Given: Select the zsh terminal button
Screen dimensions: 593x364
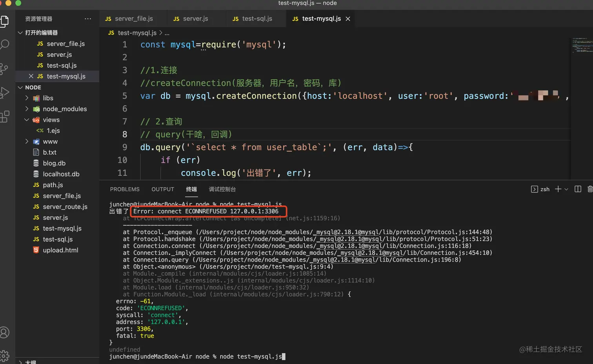Looking at the screenshot, I should [x=541, y=189].
